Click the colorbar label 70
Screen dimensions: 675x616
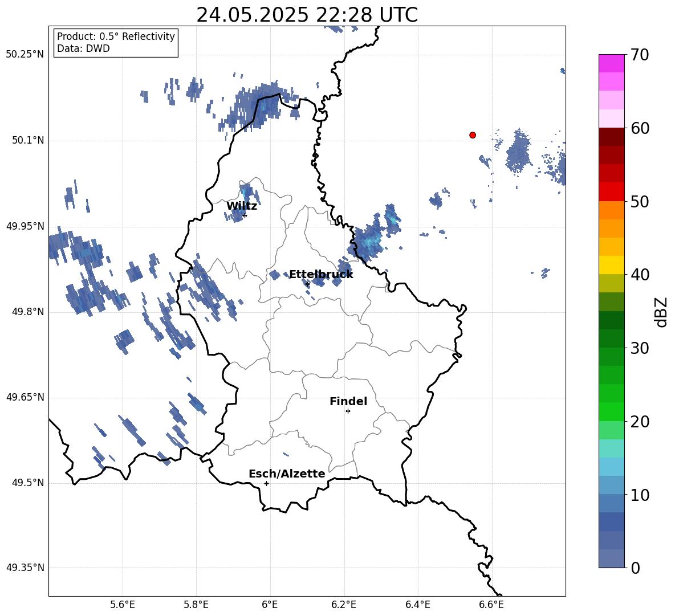[640, 55]
